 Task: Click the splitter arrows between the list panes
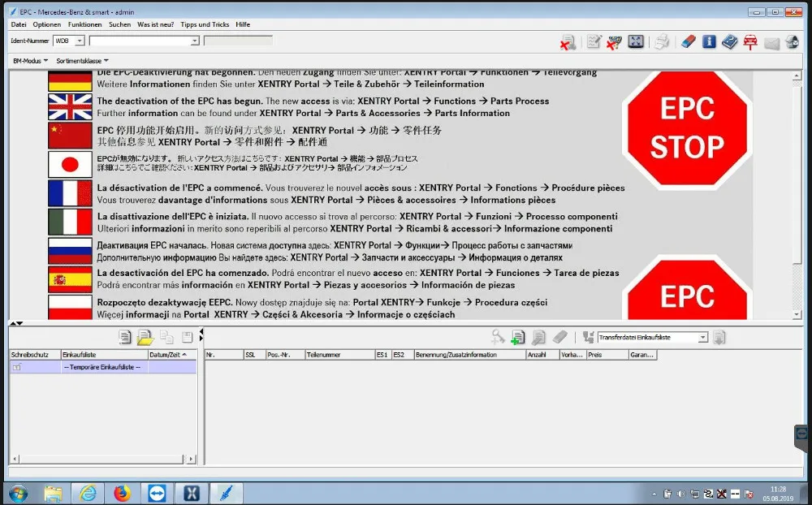coord(201,335)
